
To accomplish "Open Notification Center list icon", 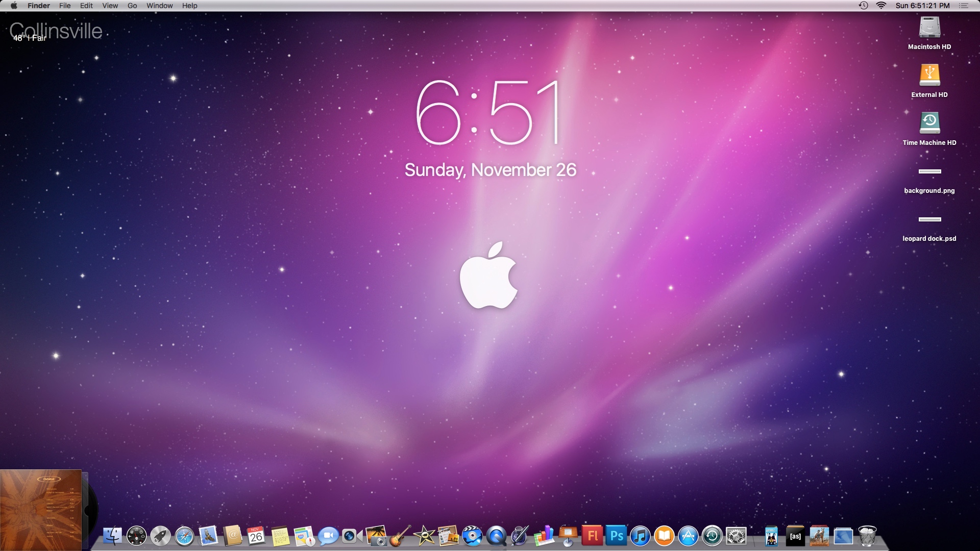I will coord(964,6).
